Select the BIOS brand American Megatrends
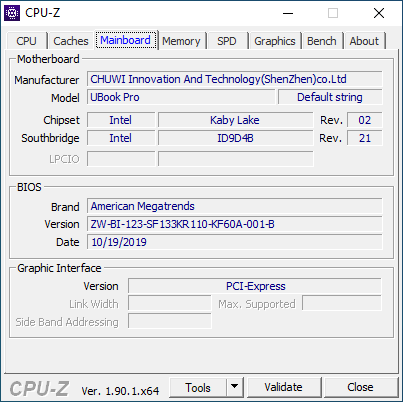Viewport: 403px width, 402px height. point(235,206)
